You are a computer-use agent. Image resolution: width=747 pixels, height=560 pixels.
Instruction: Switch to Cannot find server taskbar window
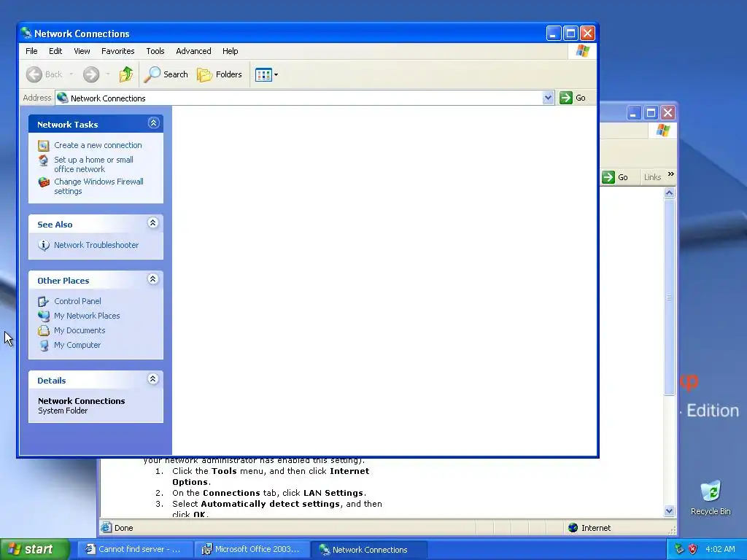[135, 550]
